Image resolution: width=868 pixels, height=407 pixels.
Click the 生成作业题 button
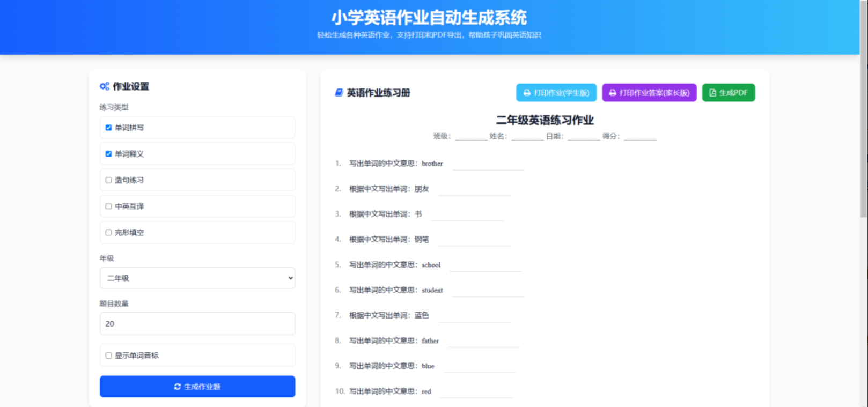click(197, 387)
